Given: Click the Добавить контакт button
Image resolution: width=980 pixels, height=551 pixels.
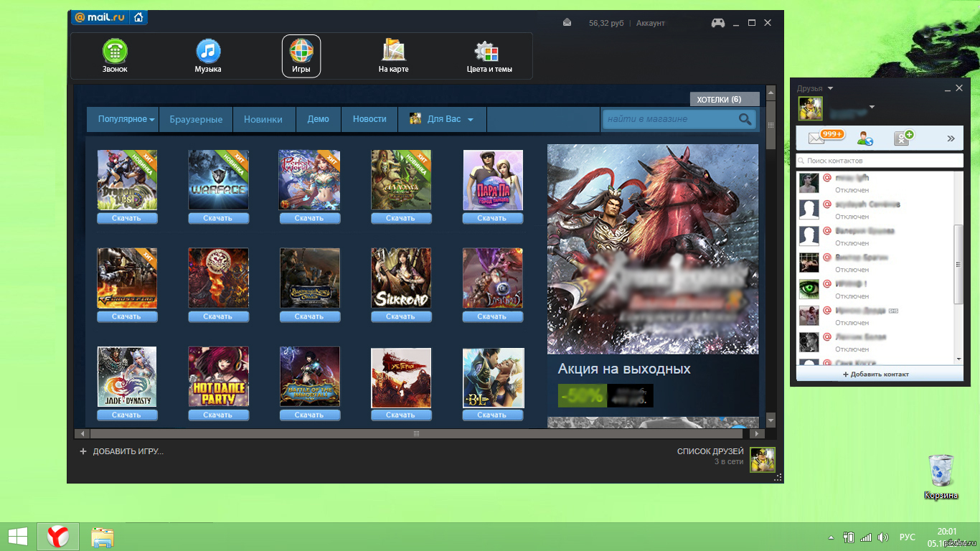Looking at the screenshot, I should point(875,374).
